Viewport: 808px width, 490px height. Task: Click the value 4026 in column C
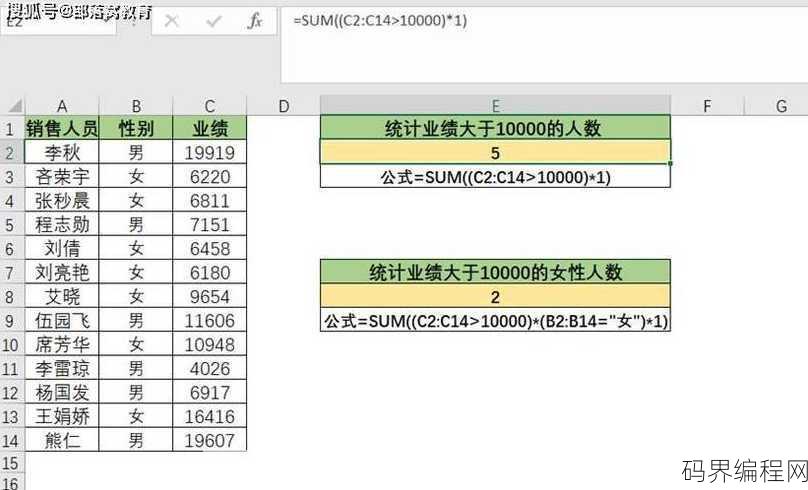(x=210, y=368)
